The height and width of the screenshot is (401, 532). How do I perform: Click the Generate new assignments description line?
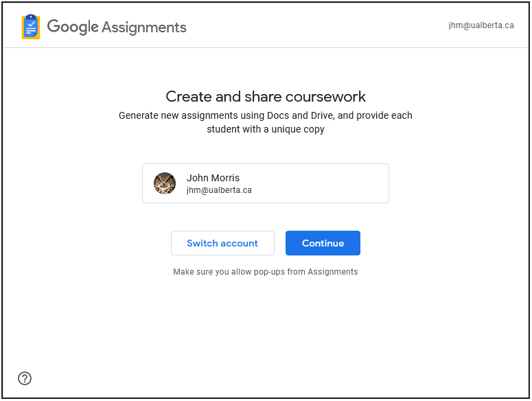tap(266, 115)
